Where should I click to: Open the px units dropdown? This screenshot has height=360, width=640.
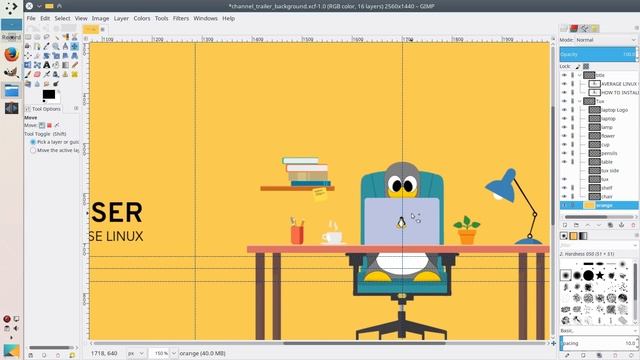pyautogui.click(x=136, y=353)
